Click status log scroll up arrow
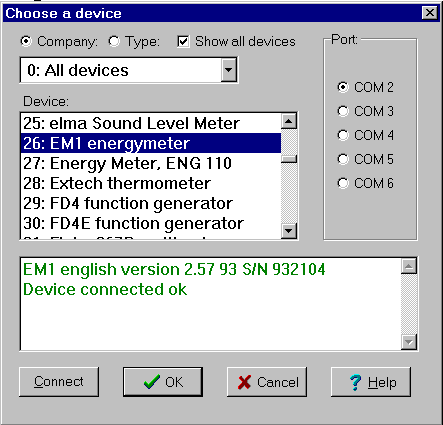Image resolution: width=443 pixels, height=425 pixels. coord(409,266)
